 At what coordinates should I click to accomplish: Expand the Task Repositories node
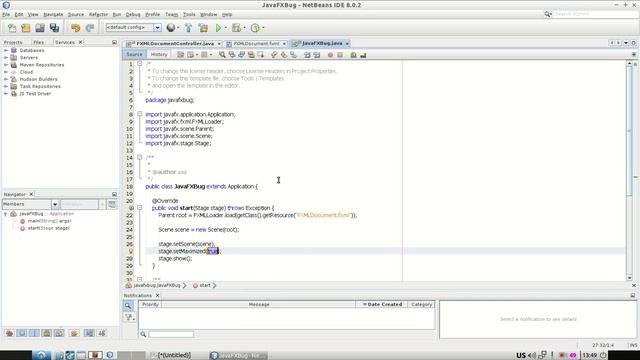[6, 87]
